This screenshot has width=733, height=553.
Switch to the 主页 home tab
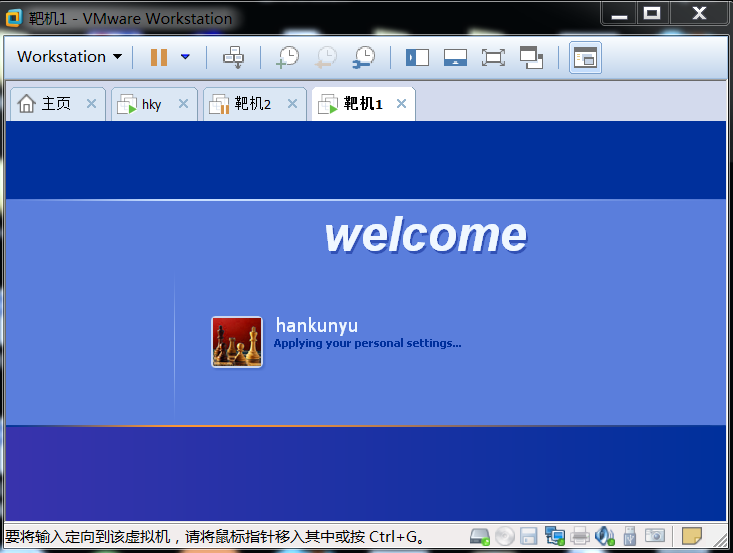(x=57, y=103)
